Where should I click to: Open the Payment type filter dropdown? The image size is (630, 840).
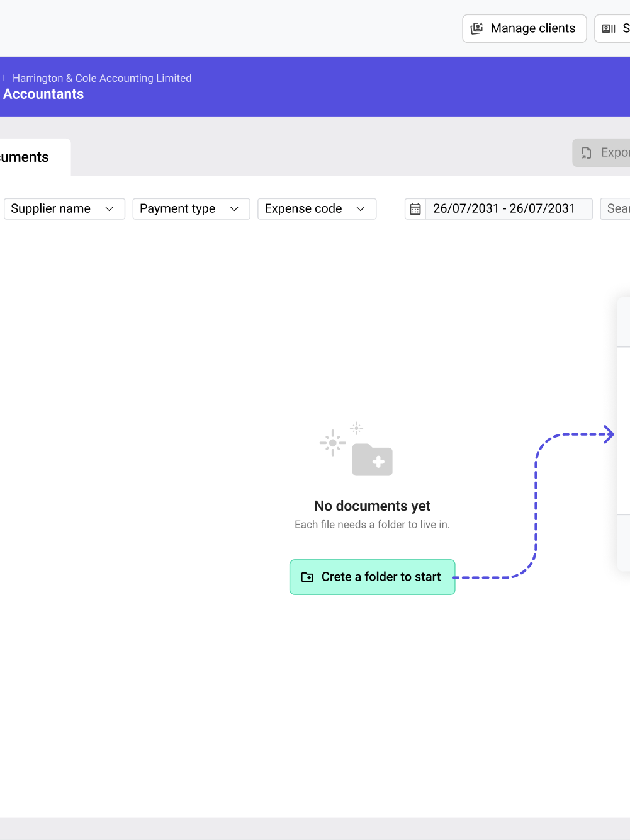click(191, 209)
